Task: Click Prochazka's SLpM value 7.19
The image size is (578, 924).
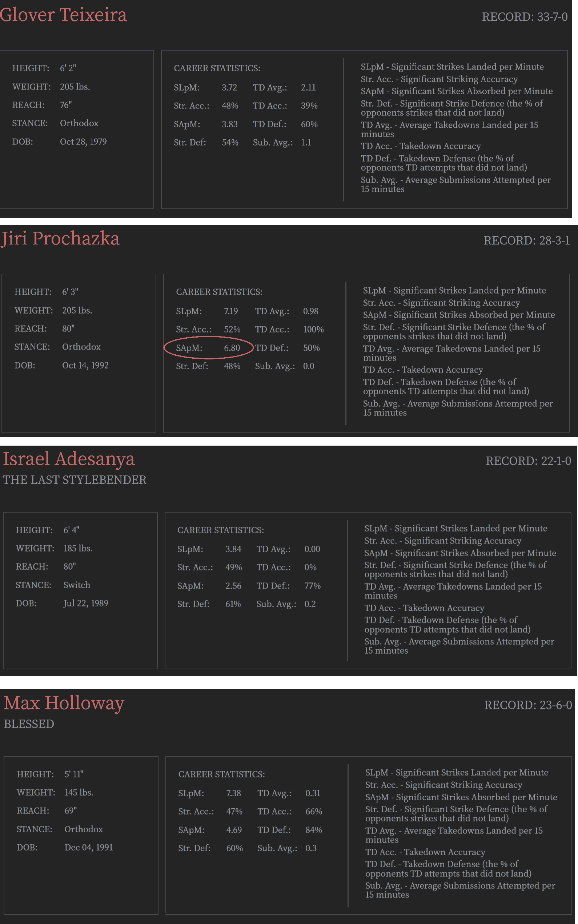Action: pos(231,311)
